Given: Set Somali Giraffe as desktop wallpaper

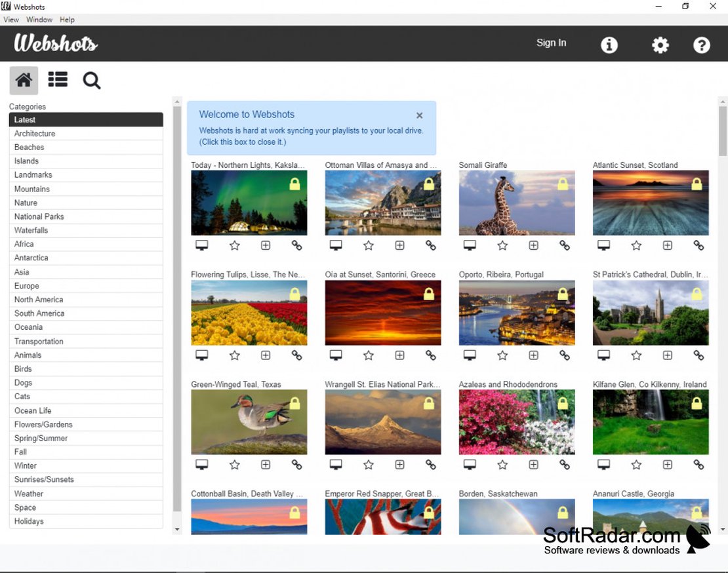Looking at the screenshot, I should [x=470, y=245].
